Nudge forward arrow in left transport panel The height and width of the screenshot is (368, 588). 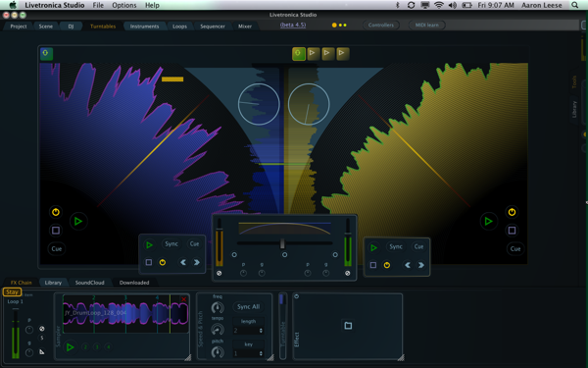197,262
